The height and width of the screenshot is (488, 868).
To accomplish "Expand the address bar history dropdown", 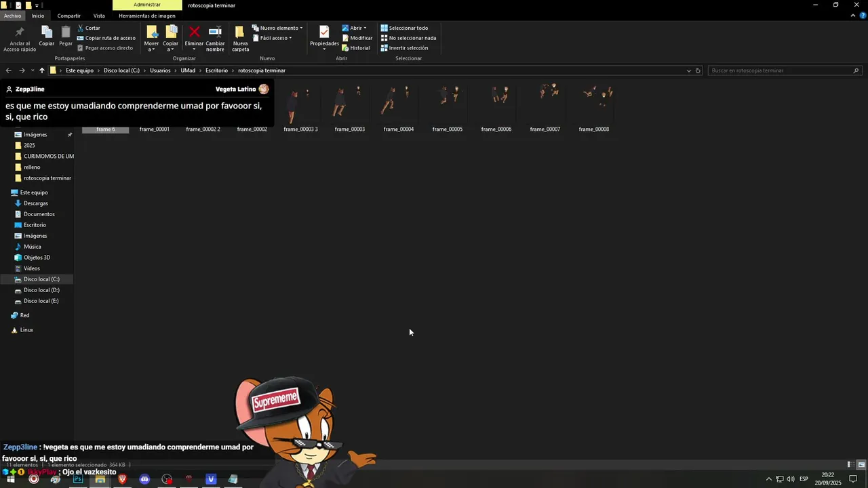I will click(689, 70).
